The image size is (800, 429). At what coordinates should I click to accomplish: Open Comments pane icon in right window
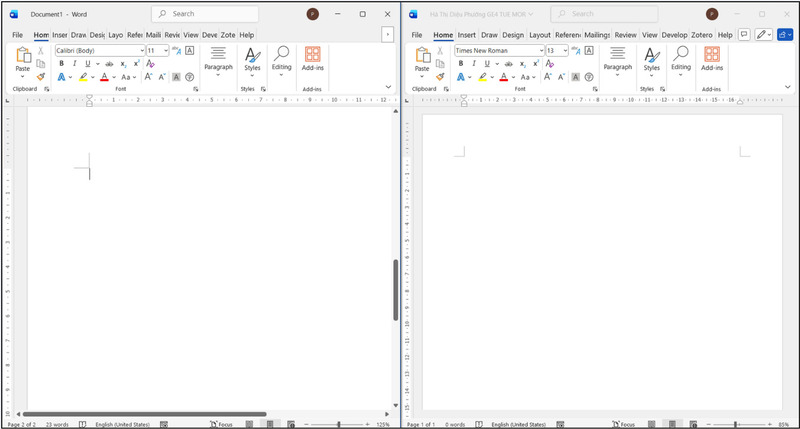click(x=743, y=34)
